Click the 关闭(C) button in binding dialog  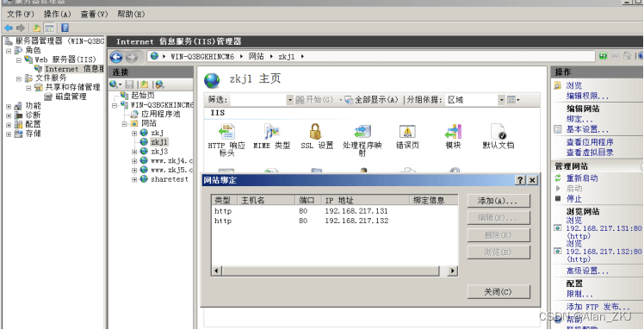pos(498,292)
